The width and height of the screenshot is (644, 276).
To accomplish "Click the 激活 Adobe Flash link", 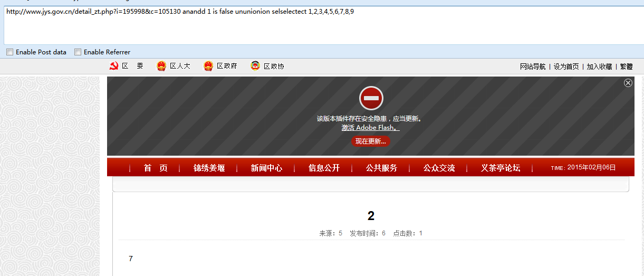I will click(370, 128).
